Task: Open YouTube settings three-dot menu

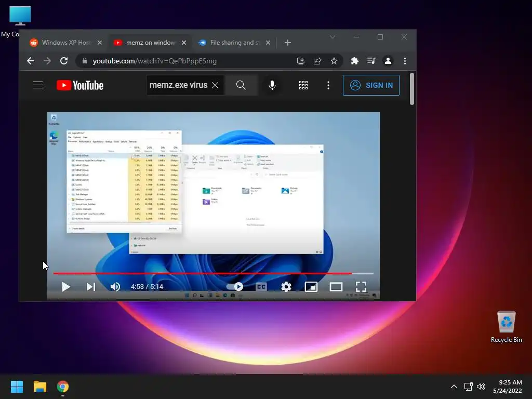Action: click(x=328, y=85)
